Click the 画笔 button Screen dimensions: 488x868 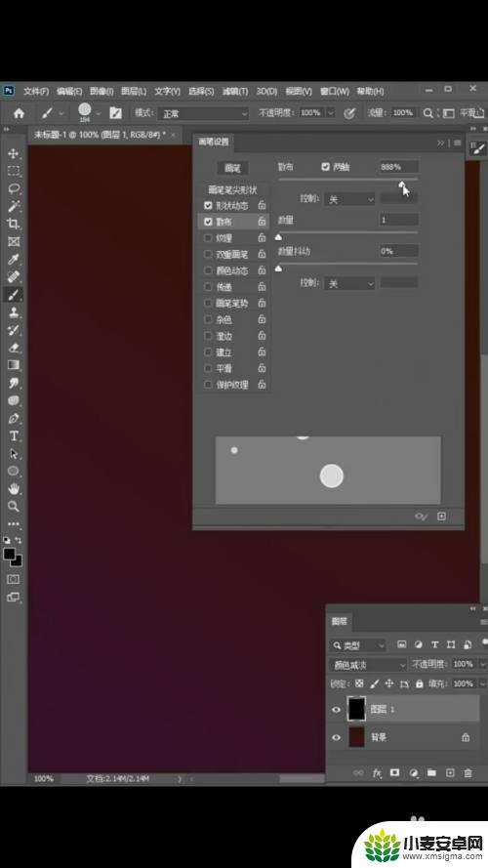(x=232, y=168)
